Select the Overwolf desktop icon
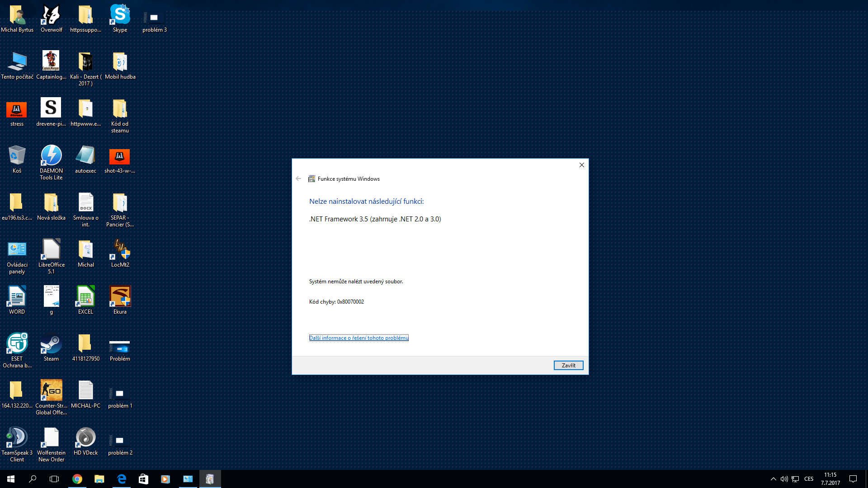This screenshot has height=488, width=868. click(x=51, y=17)
